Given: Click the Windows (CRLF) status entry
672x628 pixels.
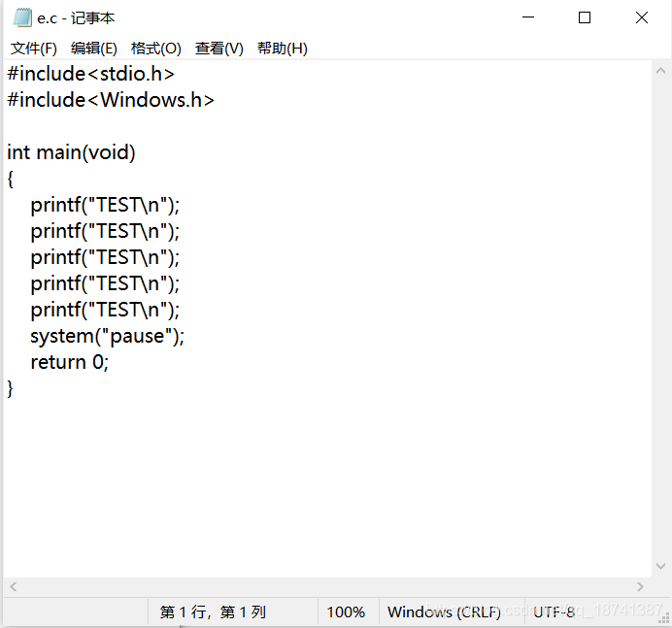Looking at the screenshot, I should coord(444,612).
